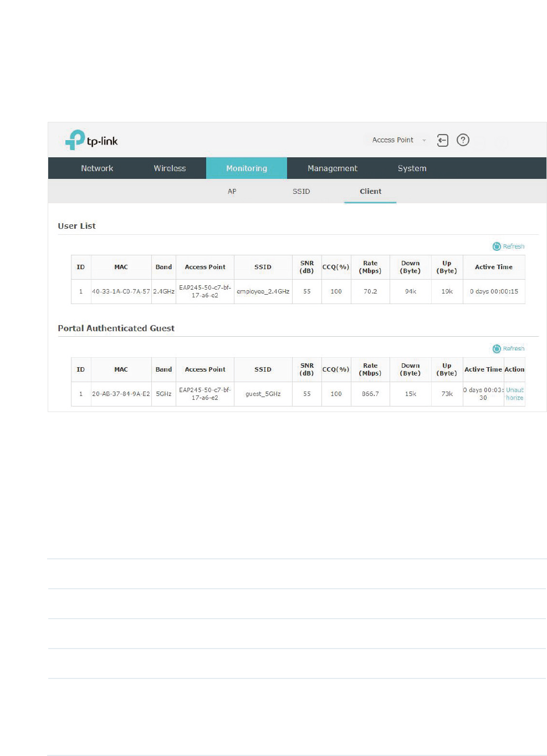Click the Portal Authenticated Guest heading
Image resolution: width=547 pixels, height=756 pixels.
[x=116, y=328]
